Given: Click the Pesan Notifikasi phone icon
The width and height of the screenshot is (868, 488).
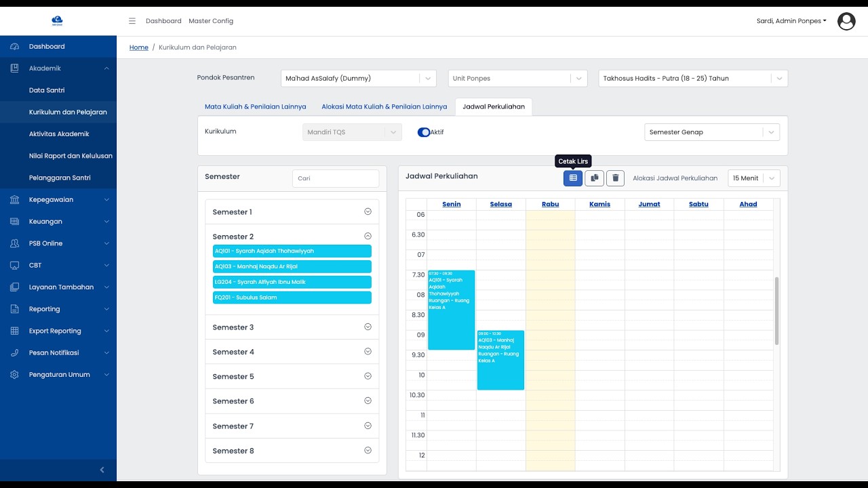Looking at the screenshot, I should 15,353.
